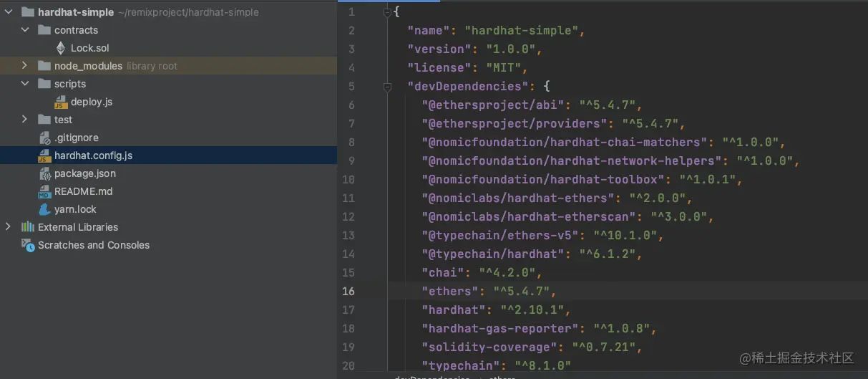Image resolution: width=868 pixels, height=379 pixels.
Task: Expand External Libraries node
Action: click(x=8, y=227)
